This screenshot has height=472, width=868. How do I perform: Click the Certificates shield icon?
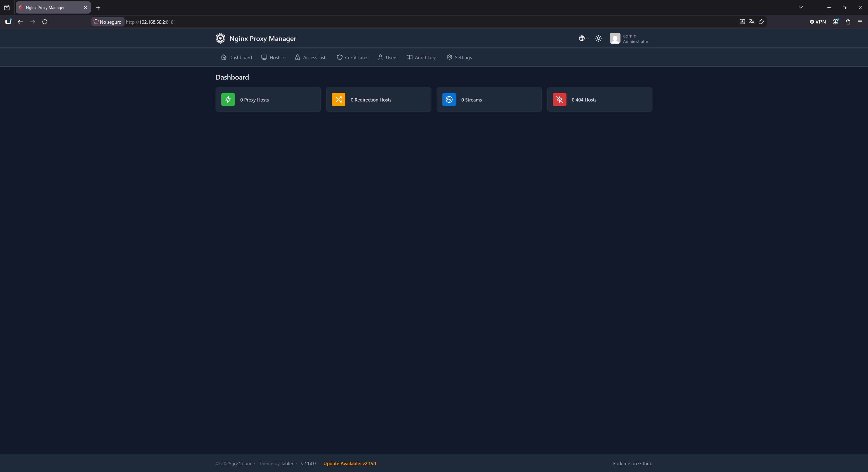pyautogui.click(x=340, y=57)
